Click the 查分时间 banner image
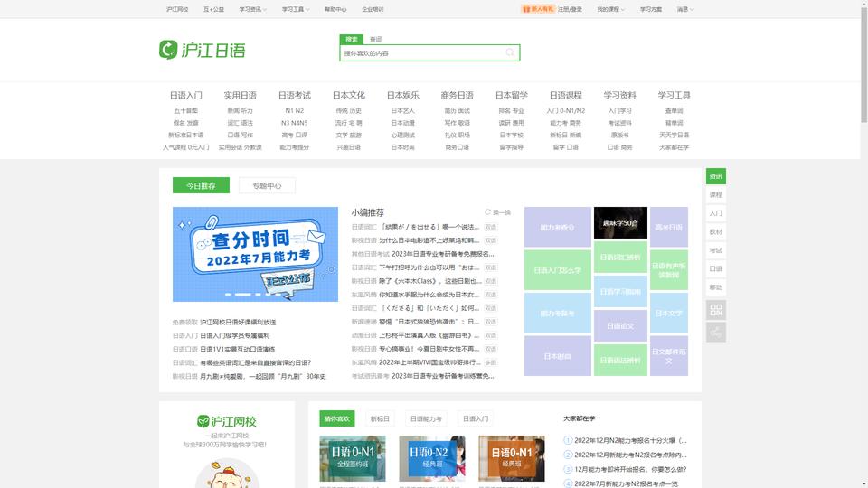 [255, 255]
